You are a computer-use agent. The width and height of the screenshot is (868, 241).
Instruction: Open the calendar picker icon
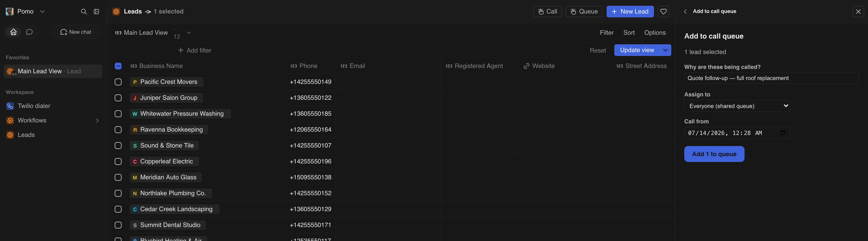[x=783, y=133]
